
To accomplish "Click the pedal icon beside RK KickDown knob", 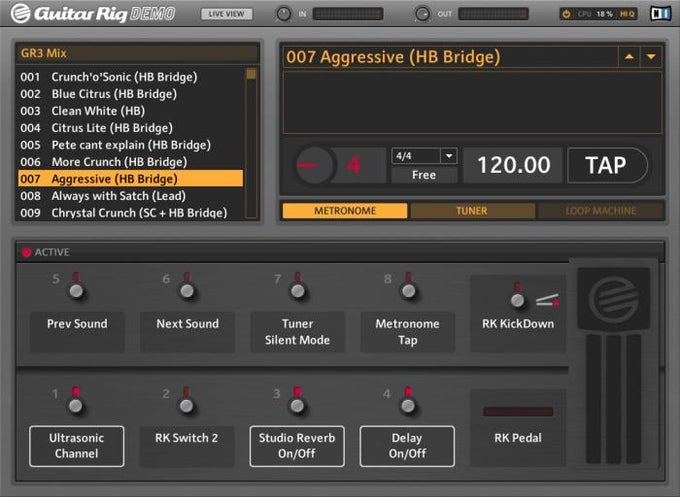I will click(x=547, y=300).
